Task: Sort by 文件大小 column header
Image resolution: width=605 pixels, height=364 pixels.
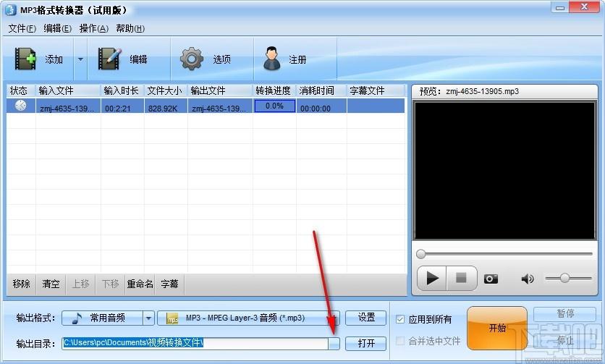Action: click(166, 90)
